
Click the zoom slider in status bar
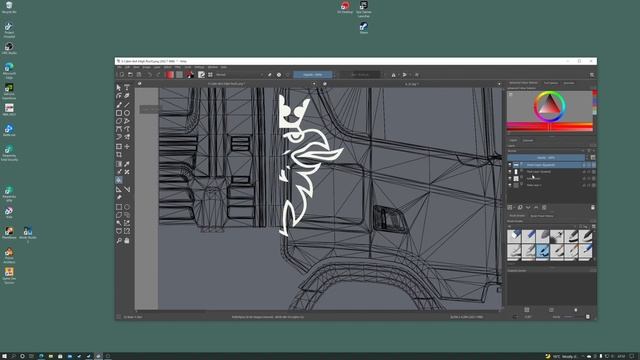576,317
